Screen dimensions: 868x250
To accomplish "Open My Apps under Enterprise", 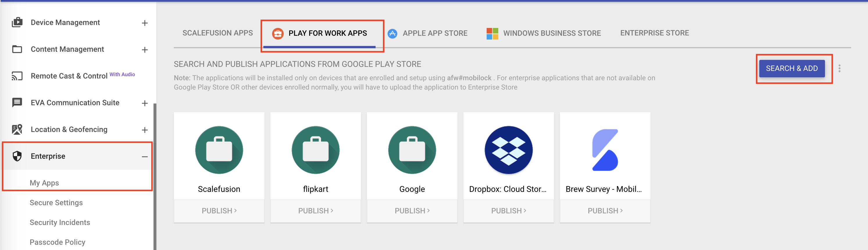I will 44,183.
